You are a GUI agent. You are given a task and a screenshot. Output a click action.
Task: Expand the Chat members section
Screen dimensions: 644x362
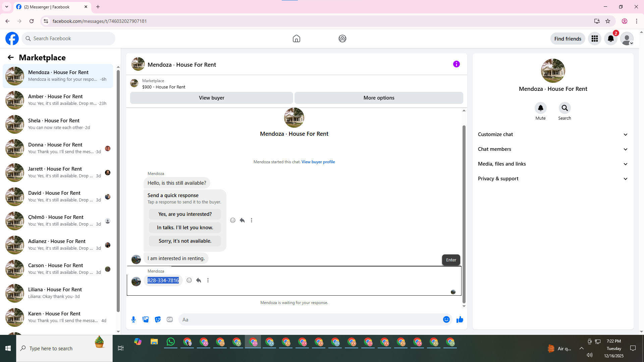point(553,149)
